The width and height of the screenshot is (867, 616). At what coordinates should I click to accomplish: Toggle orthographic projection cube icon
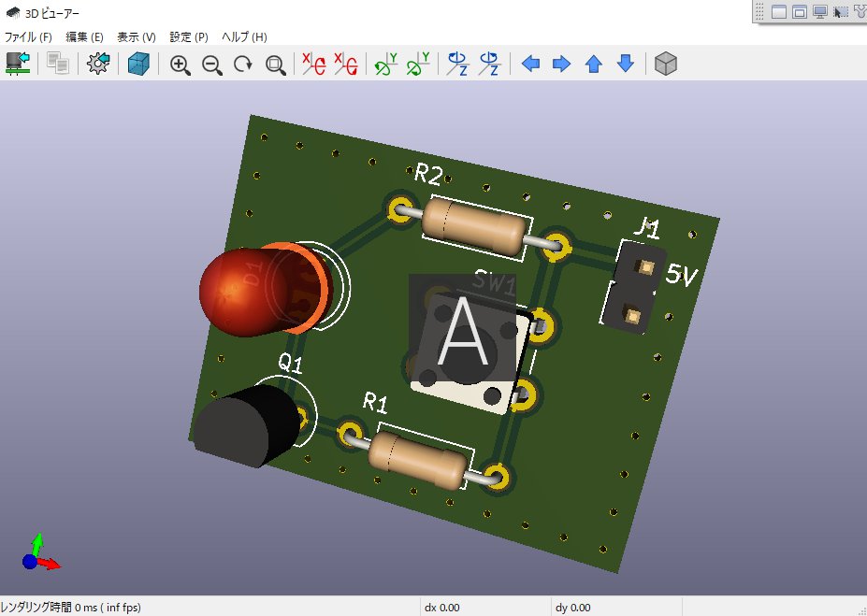[x=665, y=64]
